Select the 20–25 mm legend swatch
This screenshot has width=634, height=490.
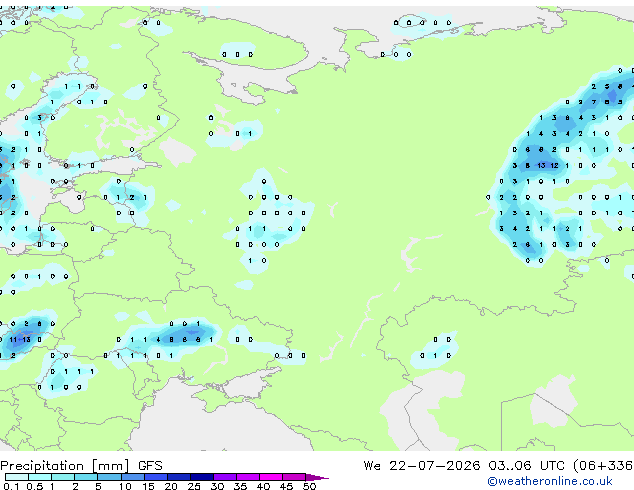[179, 477]
